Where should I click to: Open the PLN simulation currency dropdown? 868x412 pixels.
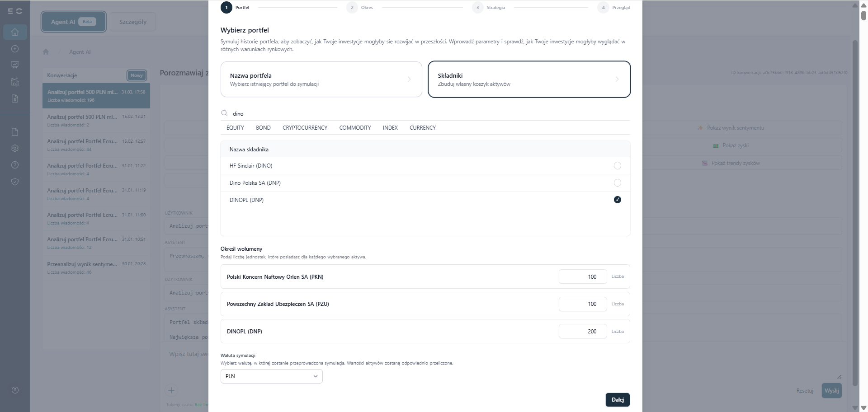[x=271, y=376]
